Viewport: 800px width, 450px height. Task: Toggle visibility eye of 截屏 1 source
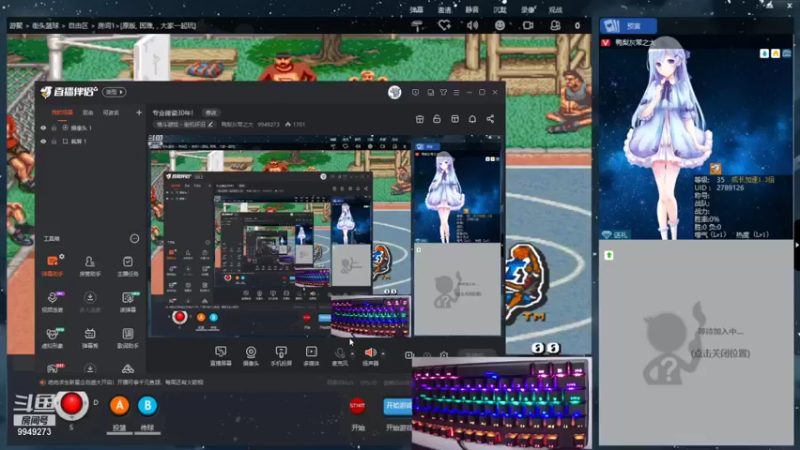click(43, 141)
